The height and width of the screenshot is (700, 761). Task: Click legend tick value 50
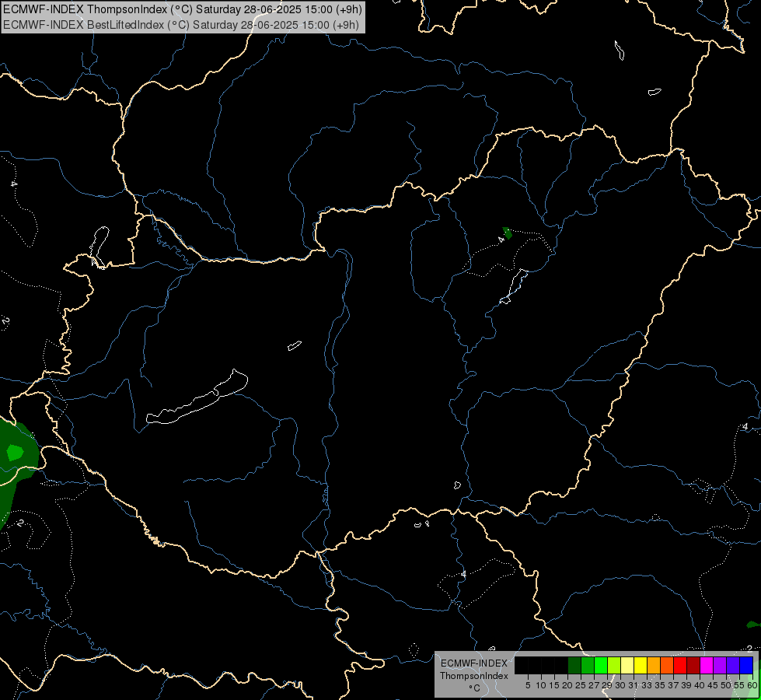point(725,685)
